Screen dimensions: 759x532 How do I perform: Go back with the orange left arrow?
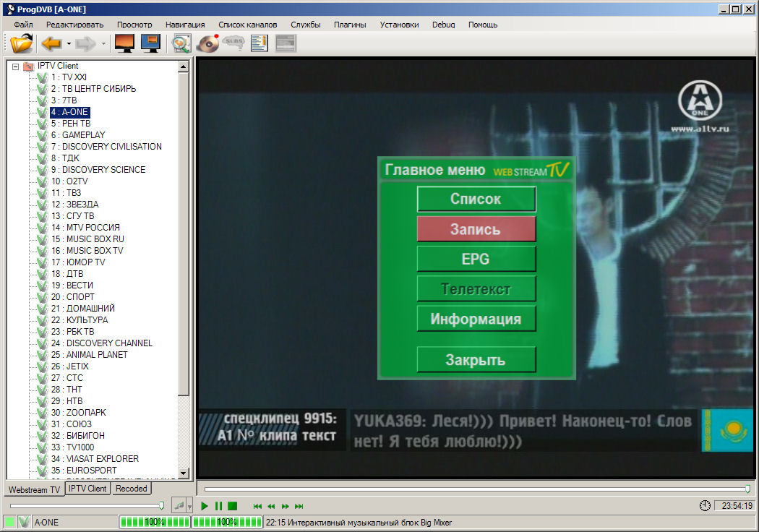(51, 43)
